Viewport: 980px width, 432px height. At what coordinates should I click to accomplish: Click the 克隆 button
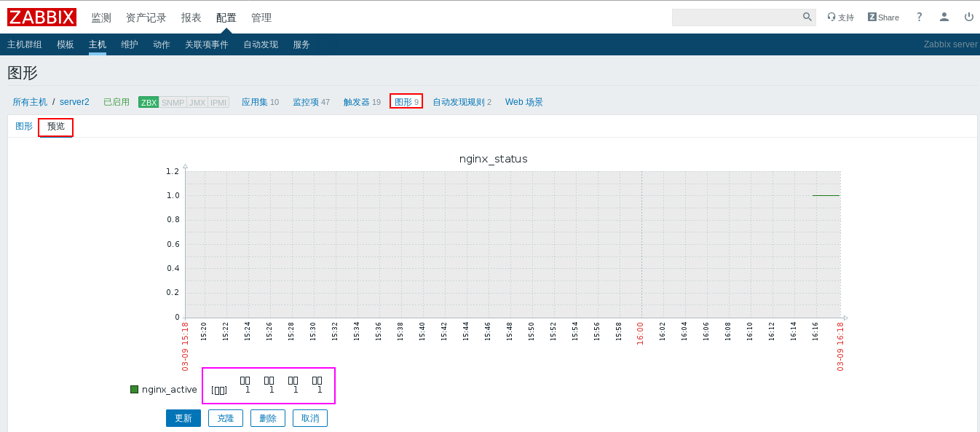(x=226, y=418)
